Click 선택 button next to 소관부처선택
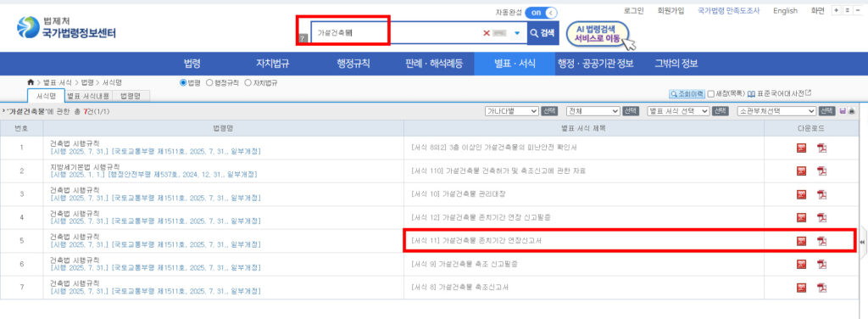The height and width of the screenshot is (319, 868). click(x=827, y=111)
